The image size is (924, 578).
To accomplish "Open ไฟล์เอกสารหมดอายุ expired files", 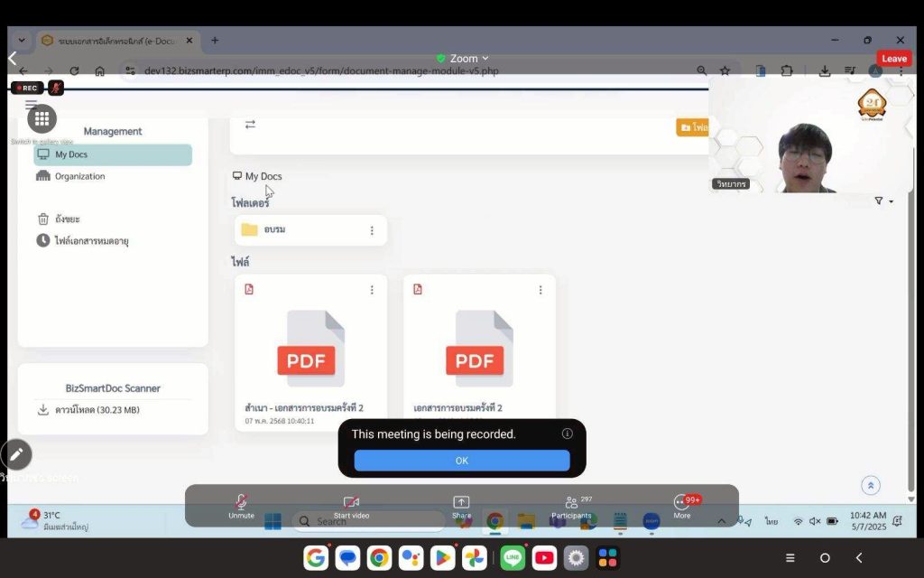I will click(x=90, y=241).
